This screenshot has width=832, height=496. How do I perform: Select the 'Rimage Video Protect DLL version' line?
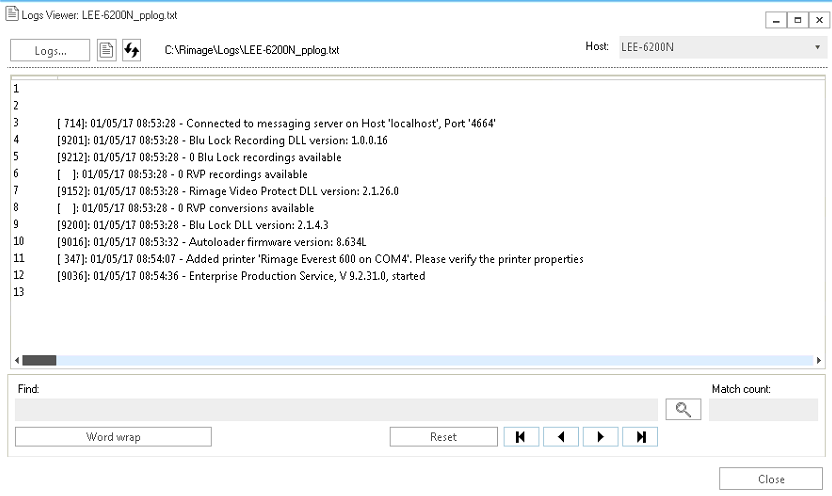(228, 192)
